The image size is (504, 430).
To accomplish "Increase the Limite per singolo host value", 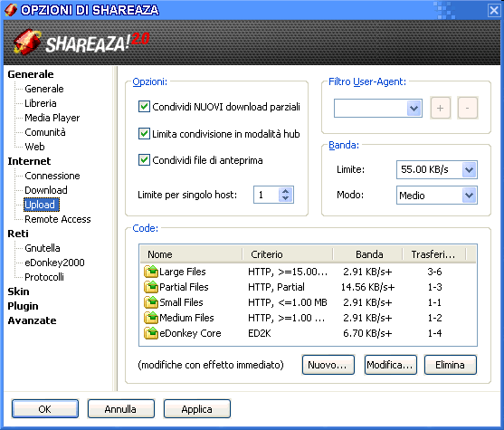I will coord(285,191).
